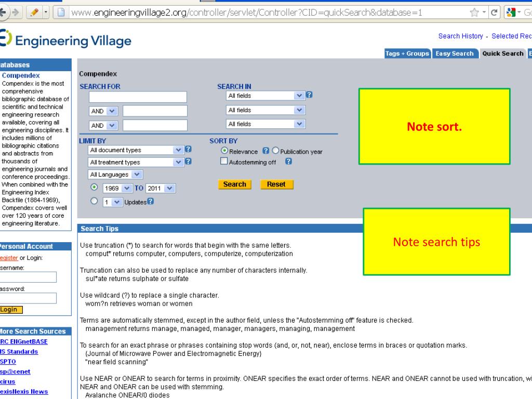Open second All fields dropdown
This screenshot has height=399, width=532.
click(265, 110)
